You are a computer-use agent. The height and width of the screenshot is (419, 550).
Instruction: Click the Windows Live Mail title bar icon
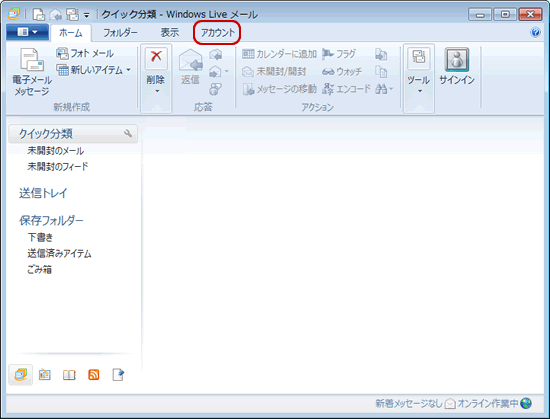(14, 14)
